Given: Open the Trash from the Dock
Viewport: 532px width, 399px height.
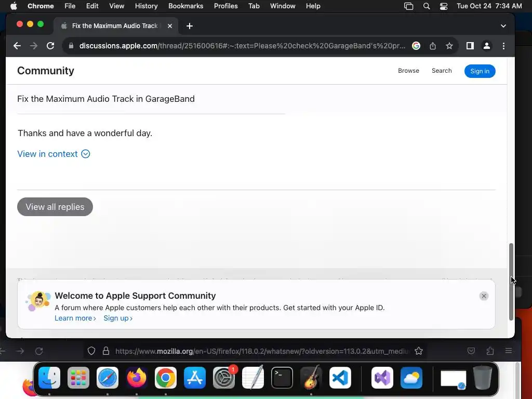Looking at the screenshot, I should pyautogui.click(x=483, y=378).
